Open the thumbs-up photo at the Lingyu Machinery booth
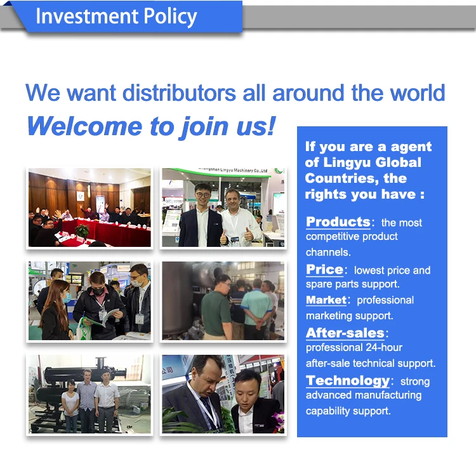476x476 pixels. pyautogui.click(x=223, y=208)
